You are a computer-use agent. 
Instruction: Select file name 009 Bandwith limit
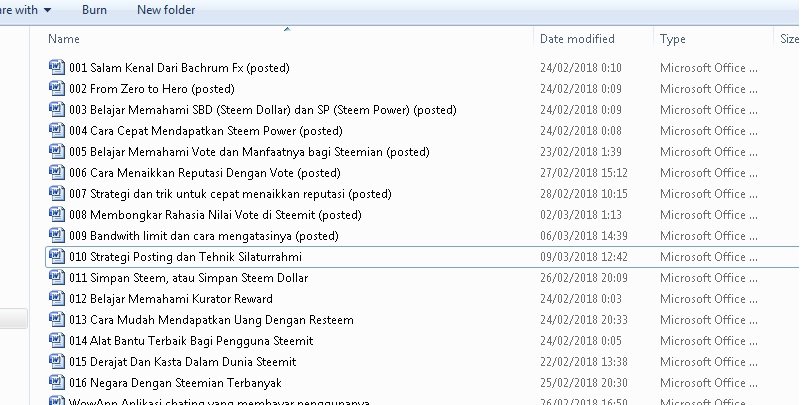tap(204, 236)
